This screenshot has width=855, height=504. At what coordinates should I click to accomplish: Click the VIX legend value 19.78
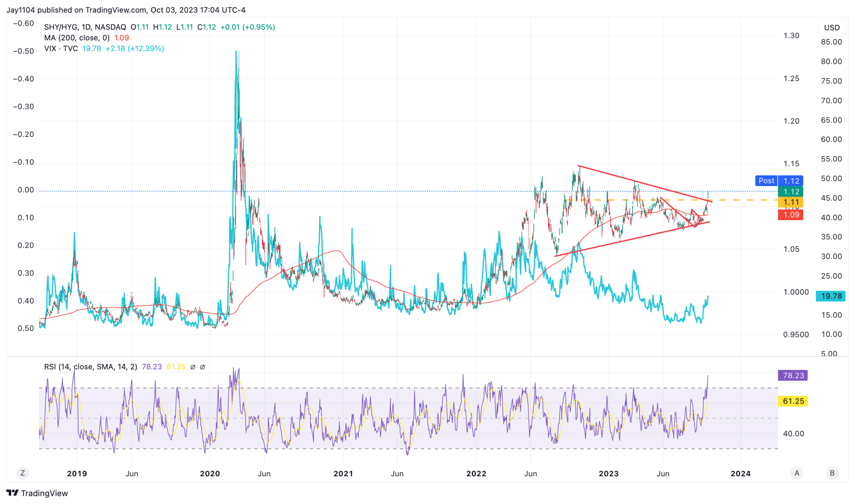click(92, 48)
